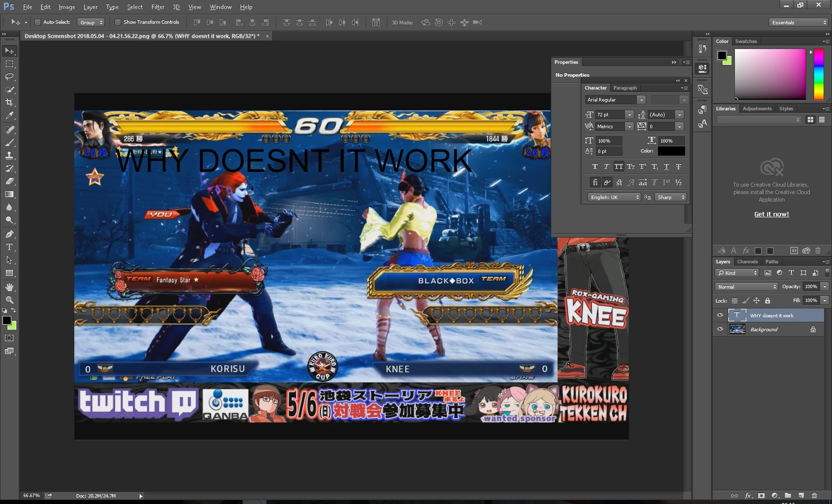Open the Image menu
This screenshot has height=504, width=832.
coord(67,7)
